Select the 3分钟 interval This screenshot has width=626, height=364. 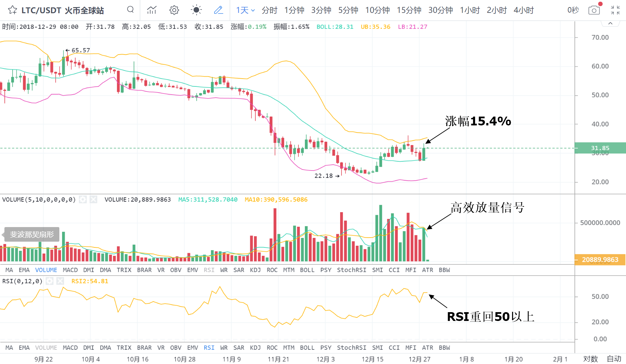[x=321, y=10]
